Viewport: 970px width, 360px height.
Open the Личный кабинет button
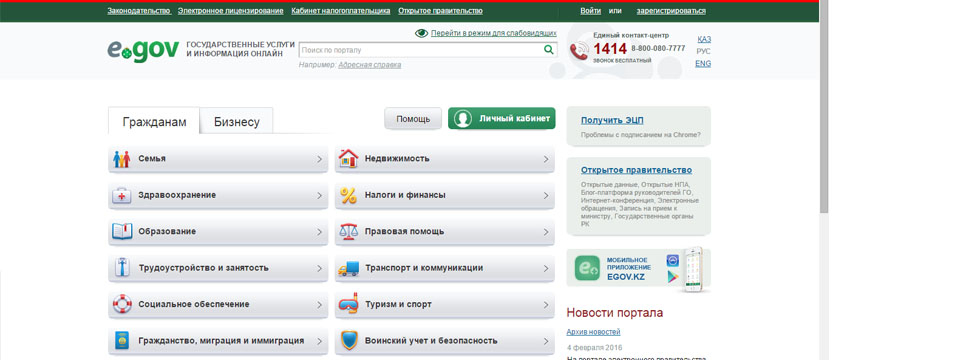coord(502,119)
